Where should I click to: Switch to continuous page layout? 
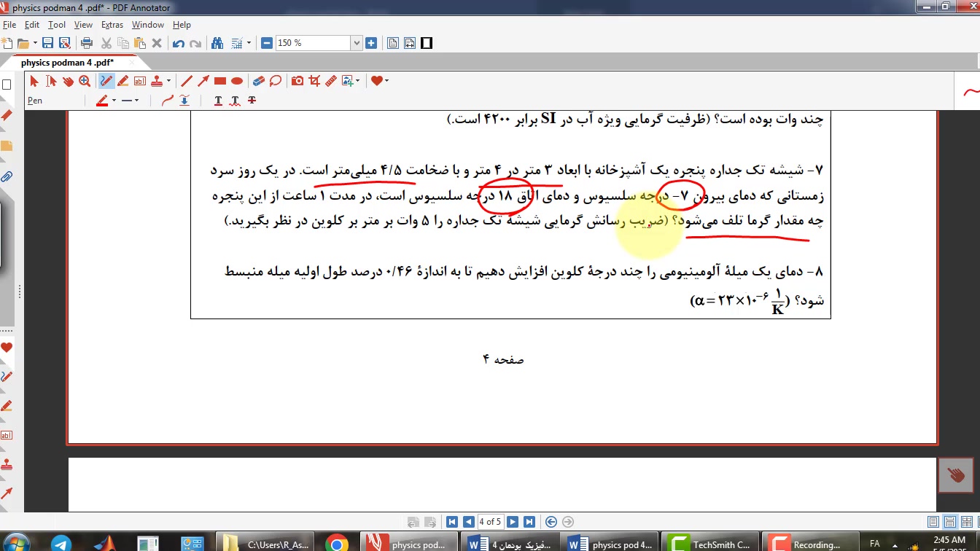click(950, 522)
